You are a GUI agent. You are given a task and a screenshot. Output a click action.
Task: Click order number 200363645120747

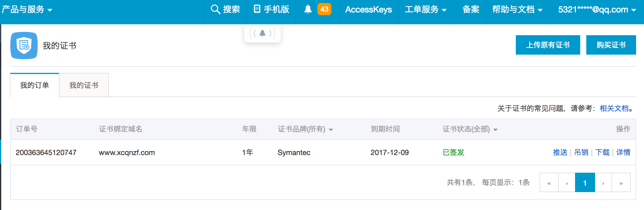46,152
